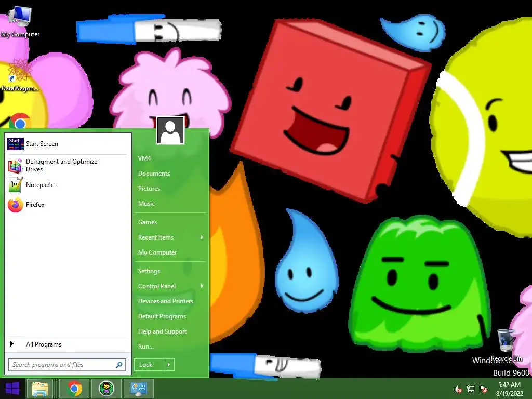Screen dimensions: 532x399
Task: Open the Recycle Bin icon
Action: click(506, 344)
